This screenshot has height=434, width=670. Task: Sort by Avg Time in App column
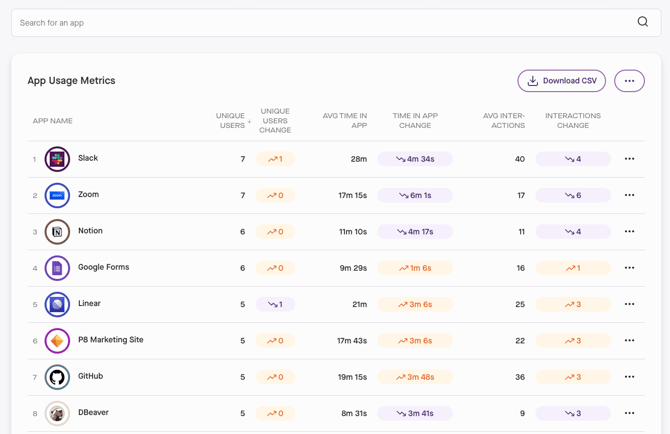[x=345, y=121]
